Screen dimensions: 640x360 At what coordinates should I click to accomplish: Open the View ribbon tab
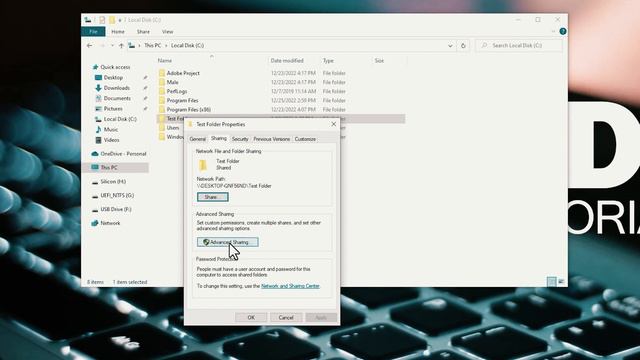(167, 31)
